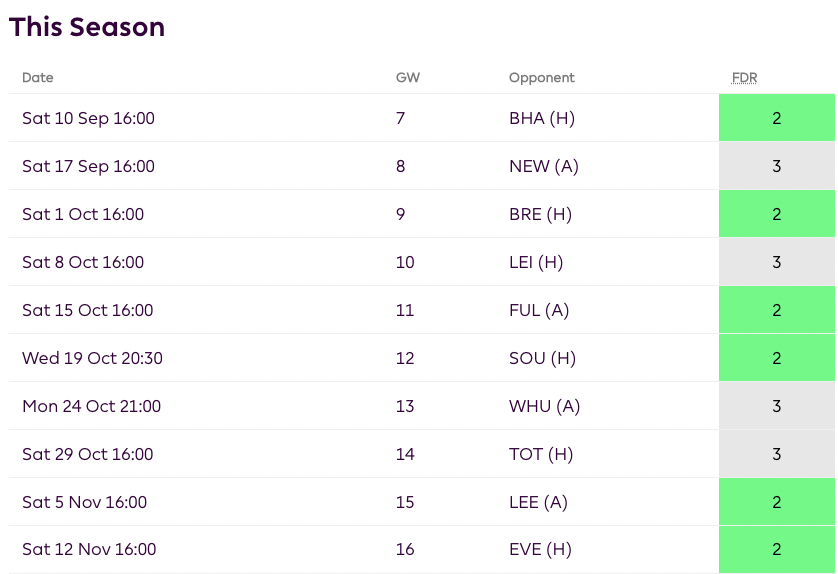Click the grey FDR cell for LEI
This screenshot has width=838, height=574.
776,262
